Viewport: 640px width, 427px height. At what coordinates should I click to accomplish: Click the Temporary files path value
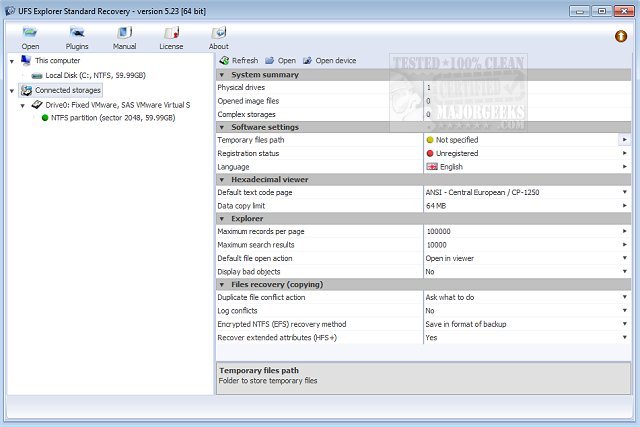[x=520, y=140]
